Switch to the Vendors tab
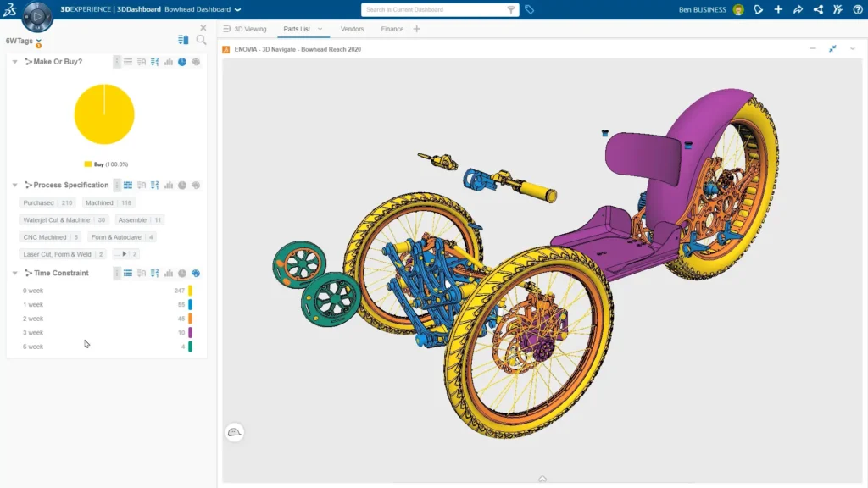This screenshot has width=868, height=488. click(x=352, y=28)
